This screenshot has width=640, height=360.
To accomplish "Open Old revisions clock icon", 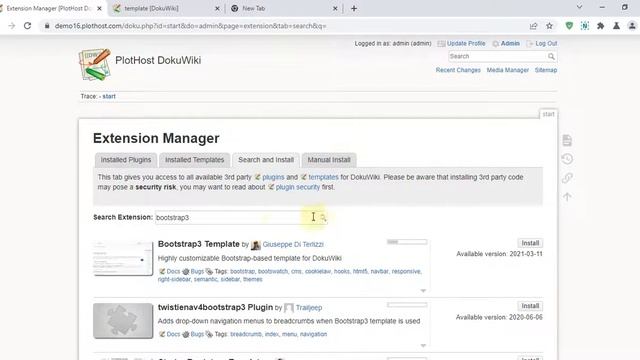I will tap(567, 159).
